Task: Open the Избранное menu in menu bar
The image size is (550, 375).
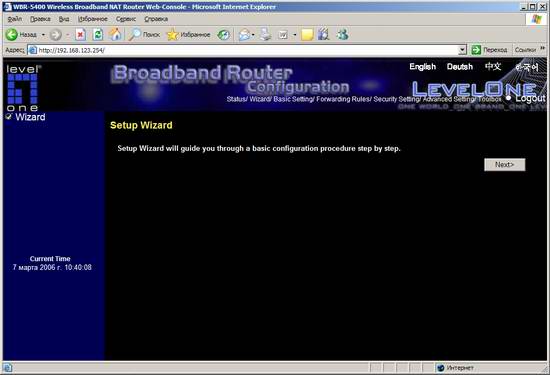Action: (93, 19)
